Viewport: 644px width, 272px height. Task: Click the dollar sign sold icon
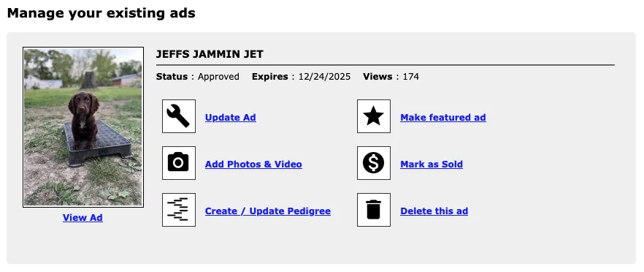point(374,163)
